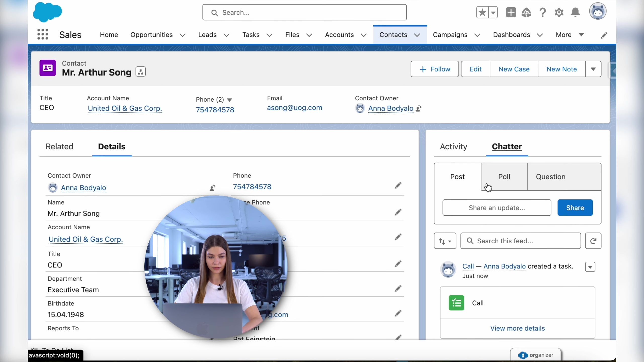The width and height of the screenshot is (644, 362).
Task: Edit the Home Phone field pencil icon
Action: tap(398, 212)
